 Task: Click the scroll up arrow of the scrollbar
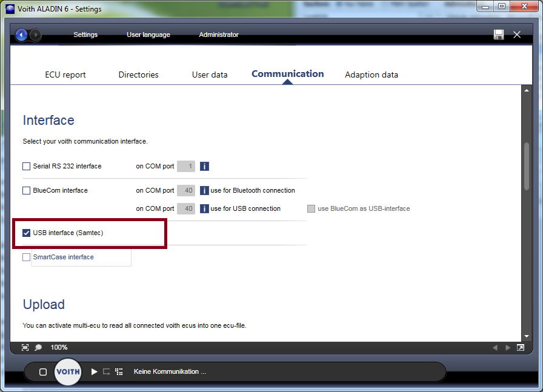(527, 90)
